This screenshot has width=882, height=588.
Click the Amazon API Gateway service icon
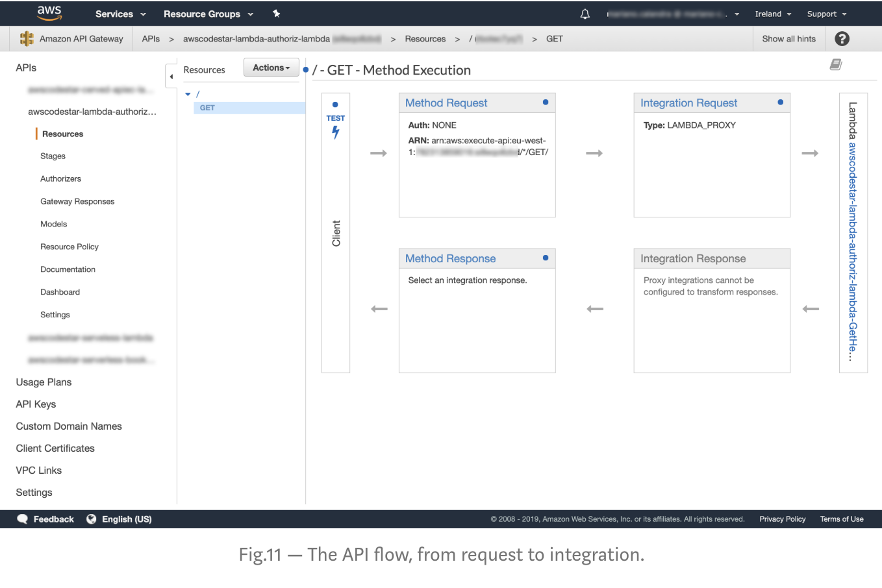coord(27,39)
